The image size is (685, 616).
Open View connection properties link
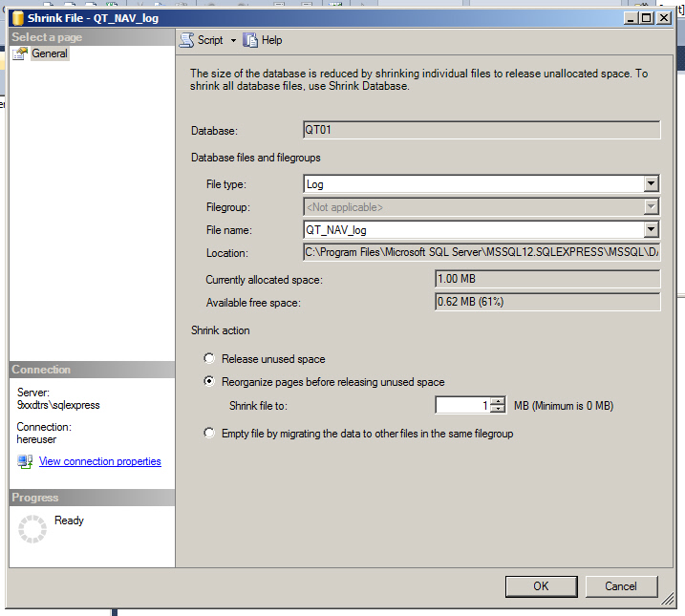pos(99,462)
